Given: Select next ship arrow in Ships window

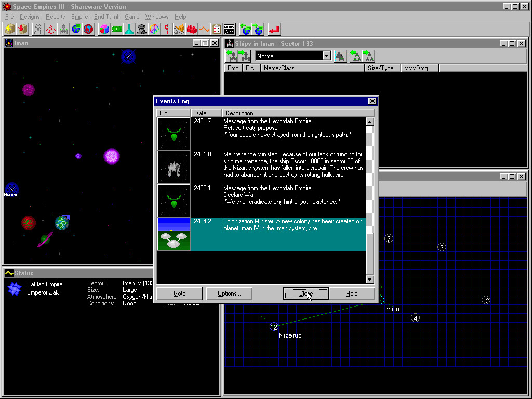Looking at the screenshot, I should [244, 56].
